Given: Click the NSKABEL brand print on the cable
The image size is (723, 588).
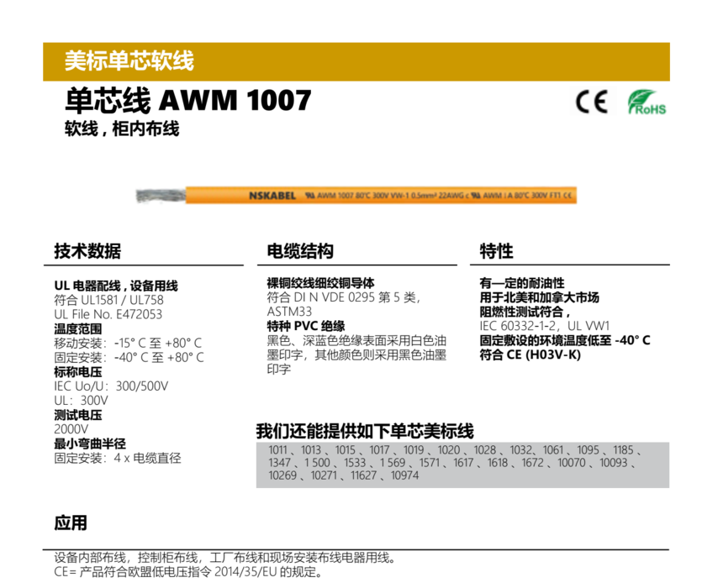Looking at the screenshot, I should click(x=272, y=195).
